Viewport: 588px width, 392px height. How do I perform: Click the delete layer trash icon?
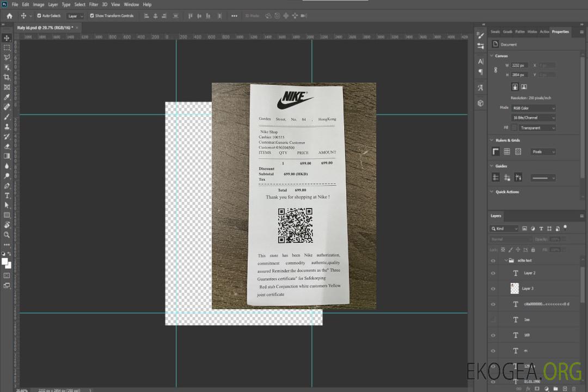click(574, 389)
